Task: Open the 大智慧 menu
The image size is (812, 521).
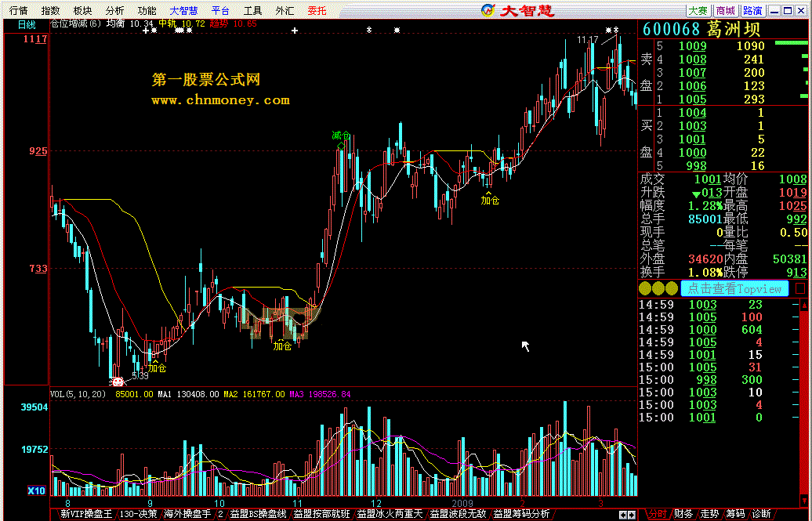Action: point(184,11)
